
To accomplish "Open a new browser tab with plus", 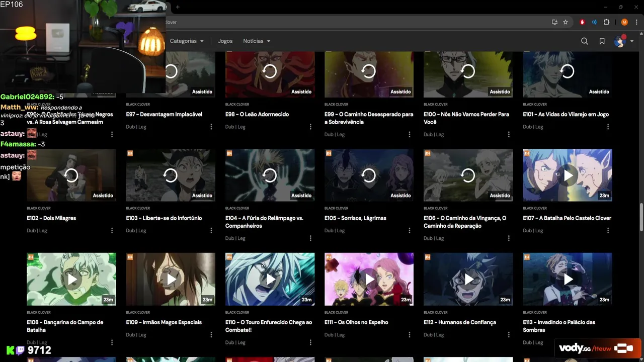I will [x=178, y=7].
